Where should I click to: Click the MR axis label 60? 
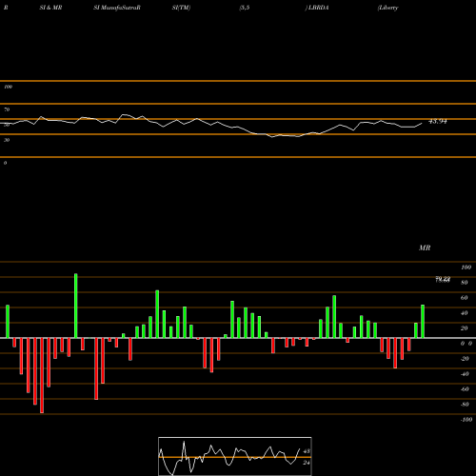pyautogui.click(x=465, y=298)
